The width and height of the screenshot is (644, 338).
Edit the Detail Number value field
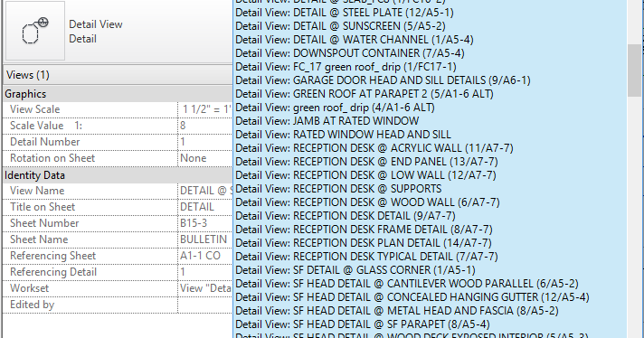click(x=205, y=142)
